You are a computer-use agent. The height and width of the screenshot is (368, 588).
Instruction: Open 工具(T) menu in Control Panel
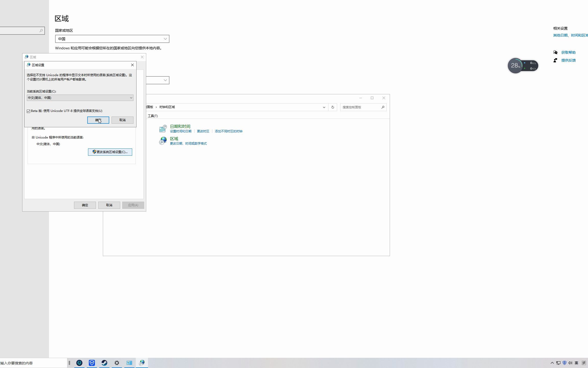tap(153, 116)
